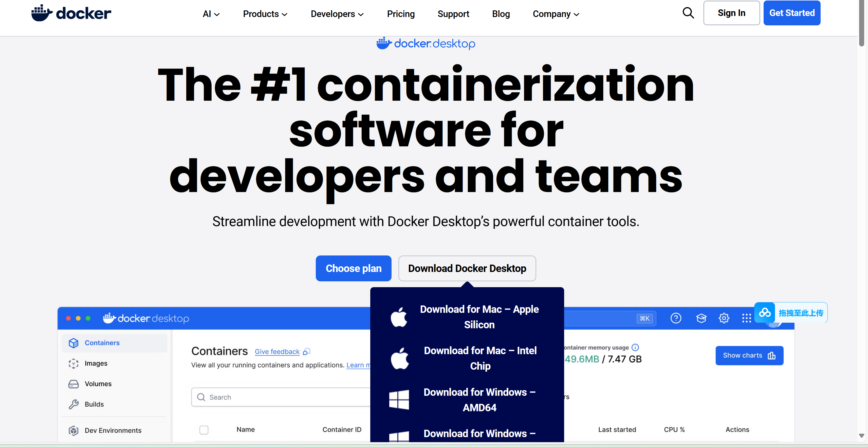Click the feedback icon next to Give feedback
This screenshot has width=868, height=447.
(x=306, y=352)
